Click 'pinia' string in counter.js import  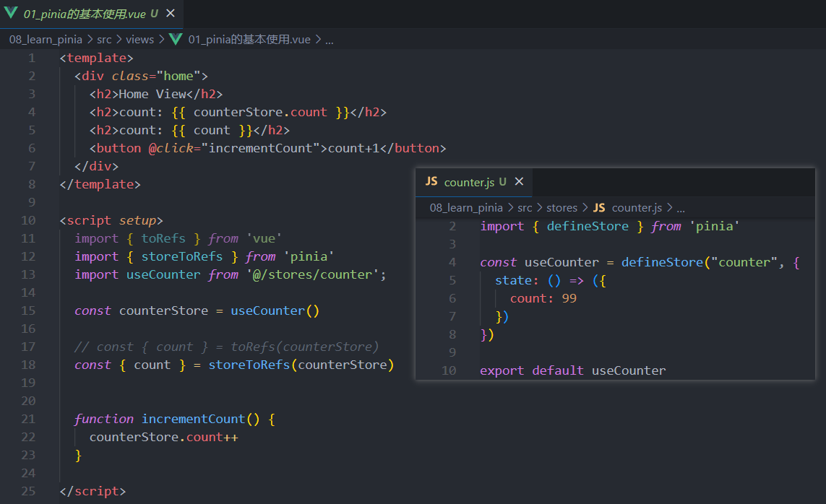click(715, 226)
